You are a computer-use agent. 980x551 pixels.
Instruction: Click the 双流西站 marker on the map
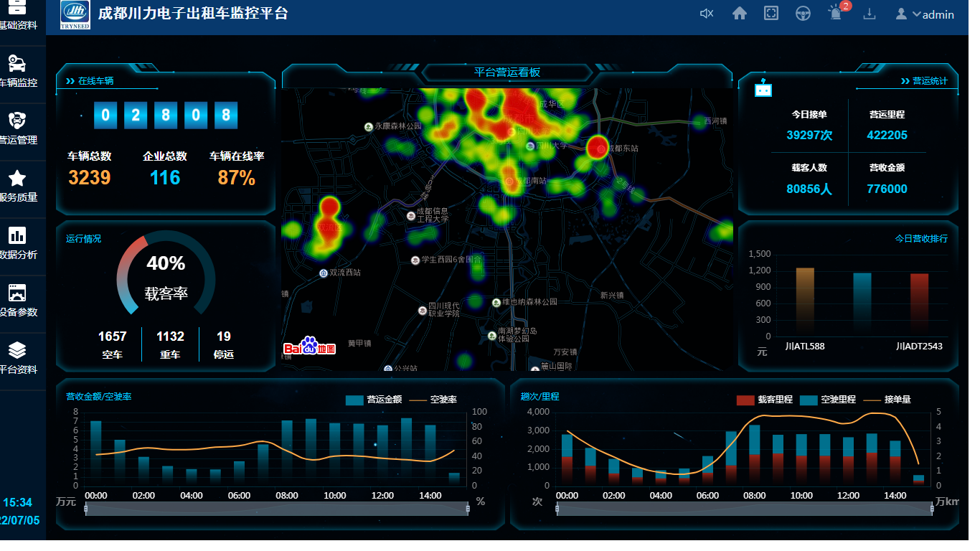click(324, 273)
